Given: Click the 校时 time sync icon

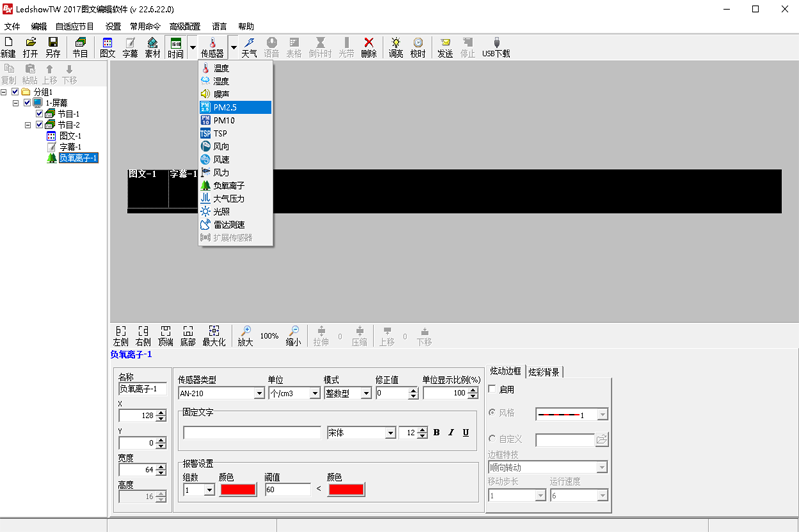Looking at the screenshot, I should pyautogui.click(x=417, y=44).
